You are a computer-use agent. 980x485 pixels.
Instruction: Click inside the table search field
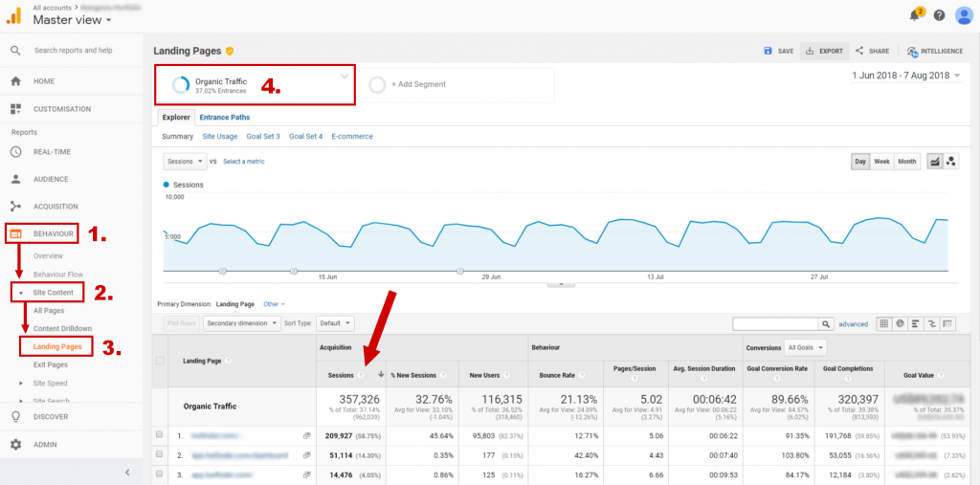775,323
